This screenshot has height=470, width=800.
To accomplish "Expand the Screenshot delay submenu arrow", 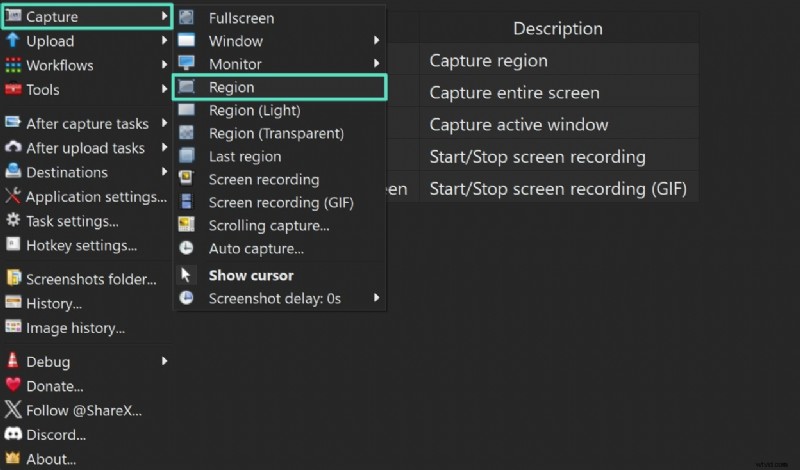I will 377,298.
